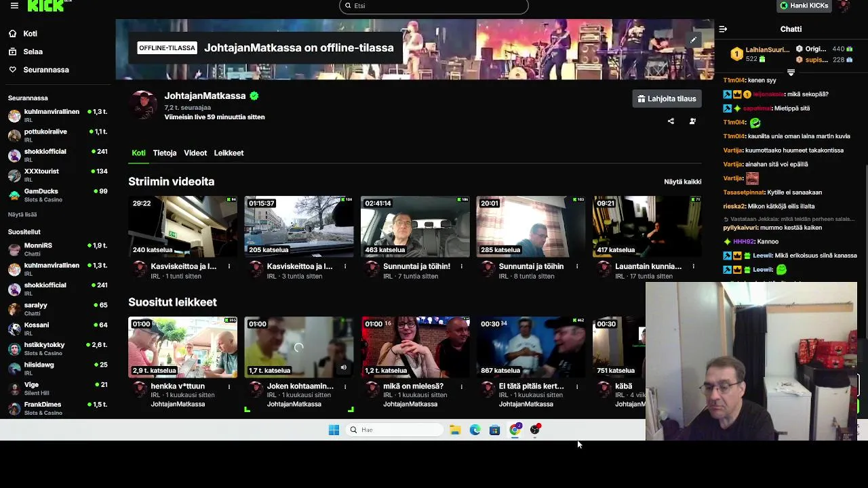Open the hamburger menu next to the KICK logo
This screenshot has height=488, width=868.
point(14,5)
